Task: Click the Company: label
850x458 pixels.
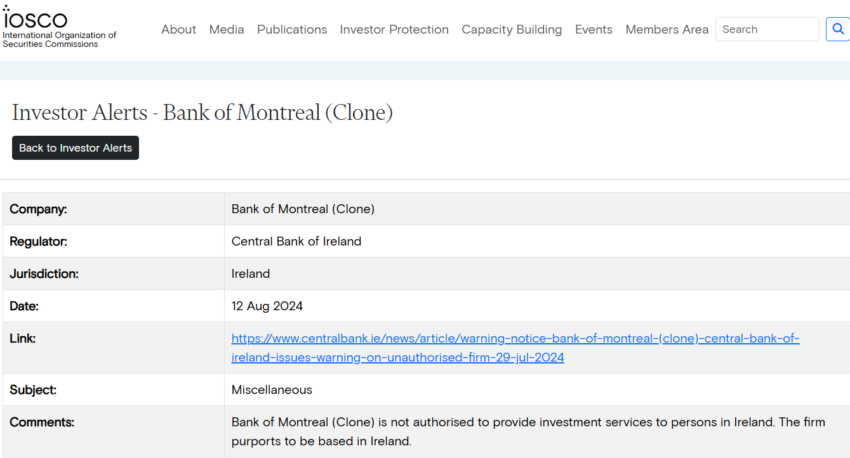Action: pos(38,209)
